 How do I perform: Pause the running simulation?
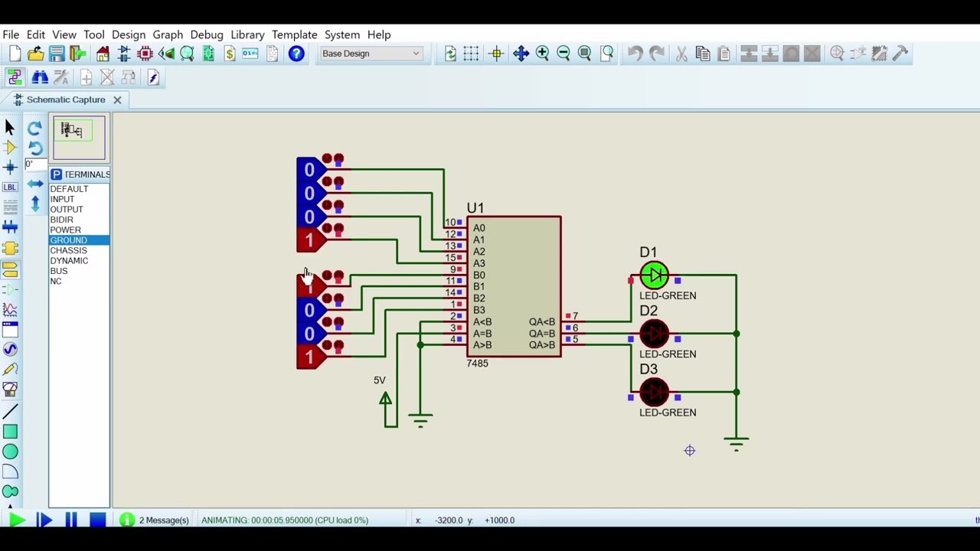point(71,520)
